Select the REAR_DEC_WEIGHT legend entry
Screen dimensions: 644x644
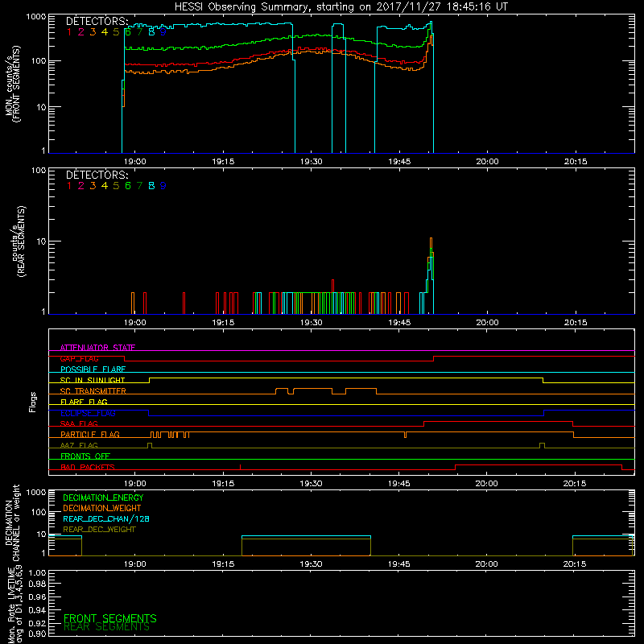click(x=99, y=530)
